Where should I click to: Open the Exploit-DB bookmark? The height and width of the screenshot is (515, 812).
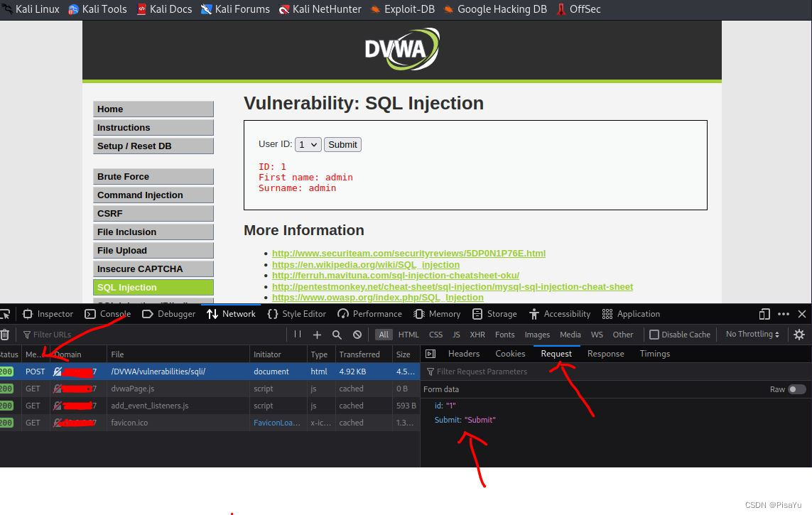pos(403,9)
